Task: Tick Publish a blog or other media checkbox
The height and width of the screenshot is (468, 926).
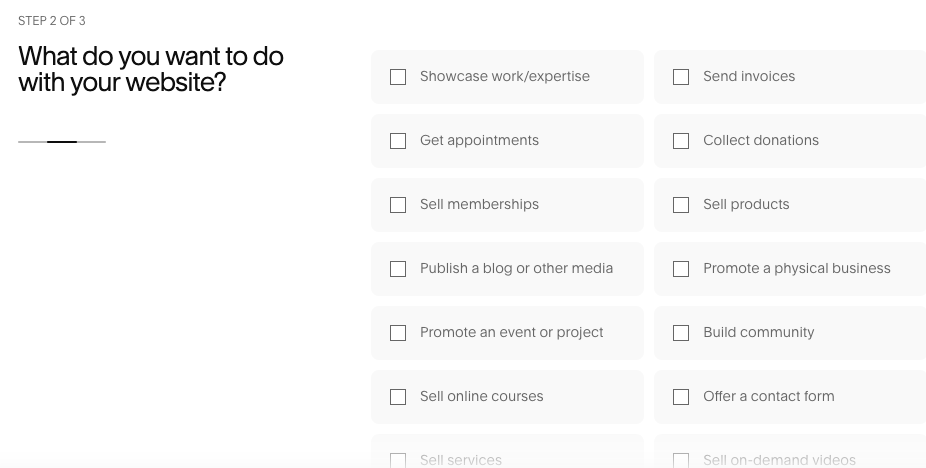Action: (398, 269)
